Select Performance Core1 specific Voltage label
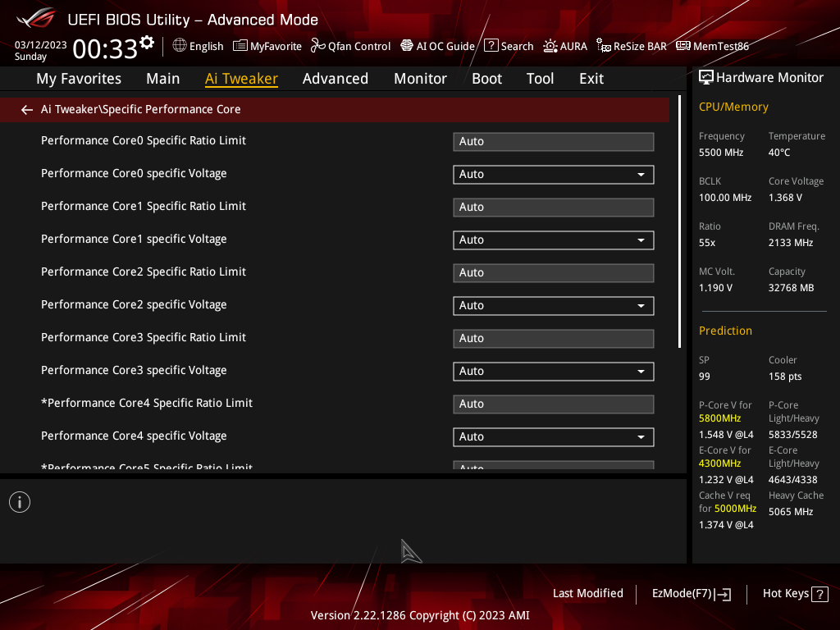Viewport: 840px width, 630px height. point(134,239)
